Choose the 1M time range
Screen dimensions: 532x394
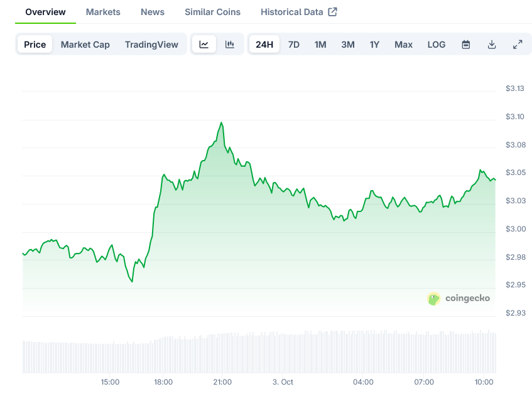320,45
